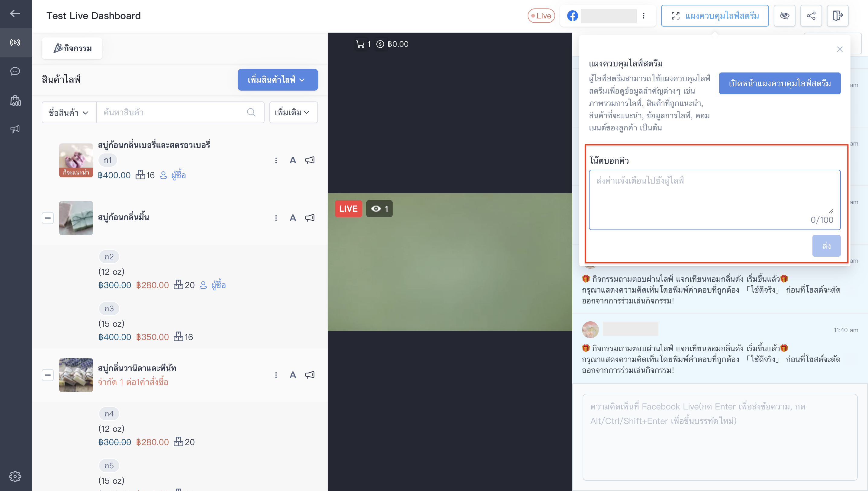The height and width of the screenshot is (491, 868).
Task: Click the shopping cart count icon on video
Action: coord(360,44)
